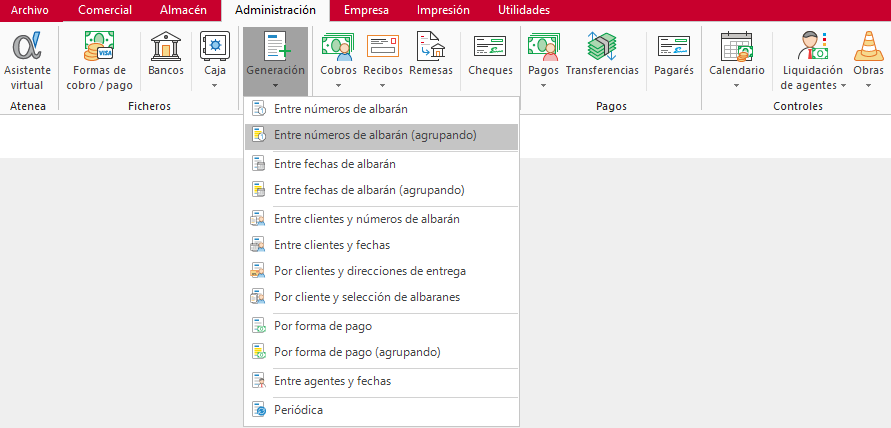Click icon beside 'Por clientes y direcciones de entrega'
Viewport: 891px width, 428px height.
coord(259,271)
